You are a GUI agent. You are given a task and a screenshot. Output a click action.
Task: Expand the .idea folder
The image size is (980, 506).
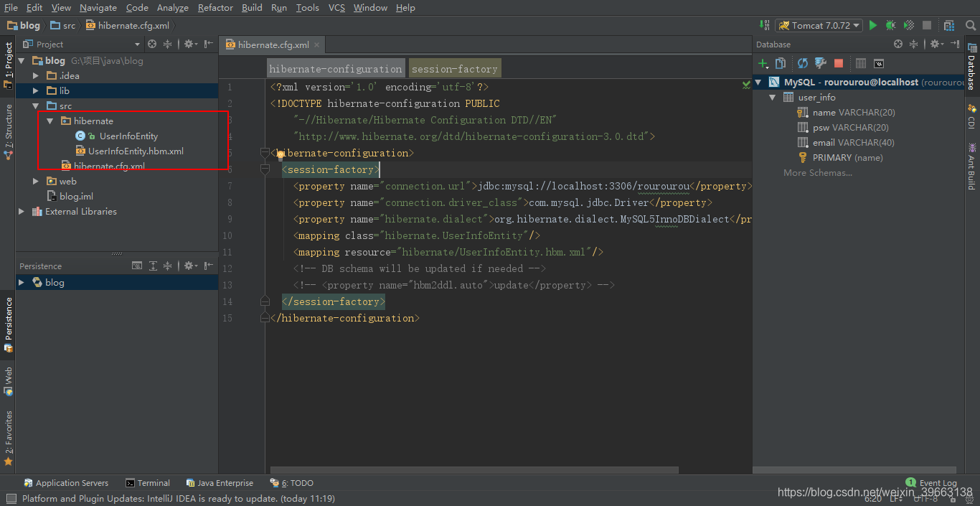click(36, 76)
